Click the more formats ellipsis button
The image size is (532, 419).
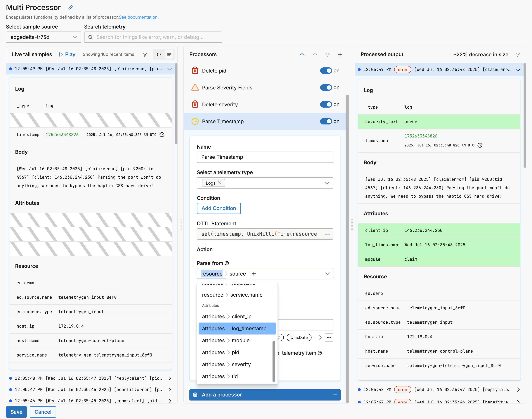click(329, 337)
